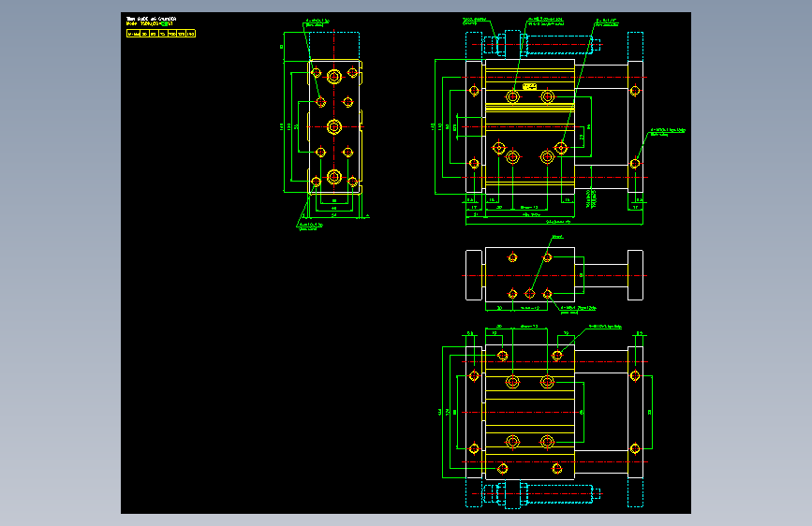Select the white drawing title text line
Screen dimensions: 812x526
[151, 19]
